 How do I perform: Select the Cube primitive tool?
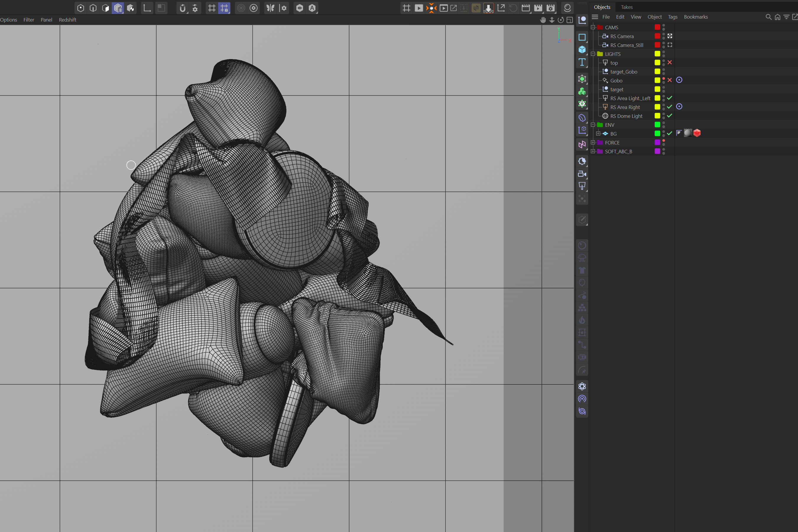[582, 50]
